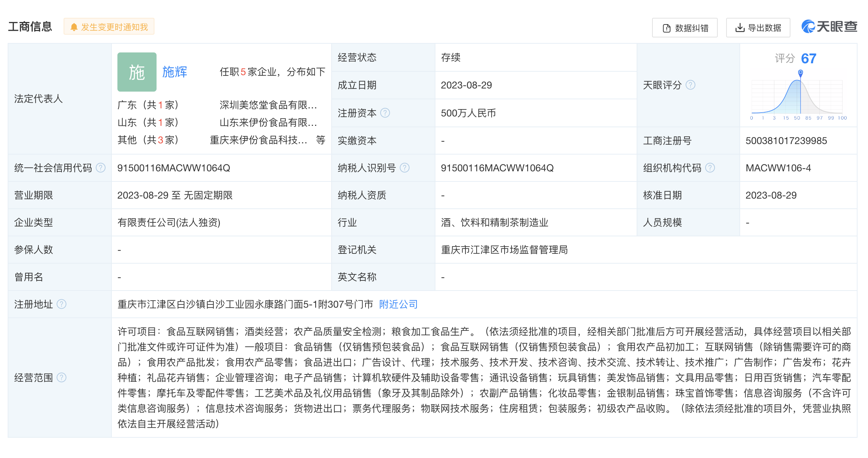Click help icon beside 注册地址
The image size is (868, 458).
point(62,304)
